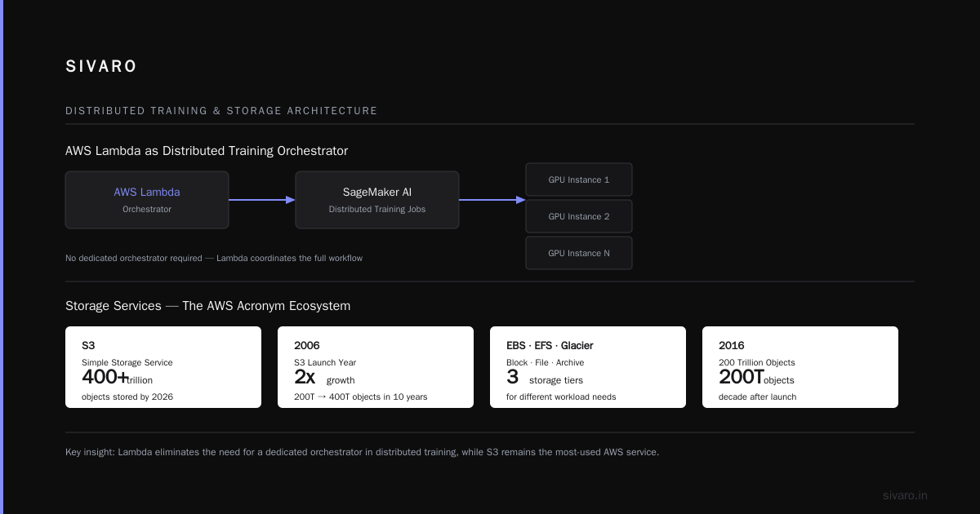Image resolution: width=980 pixels, height=514 pixels.
Task: Click the '2016' card title
Action: click(x=732, y=345)
